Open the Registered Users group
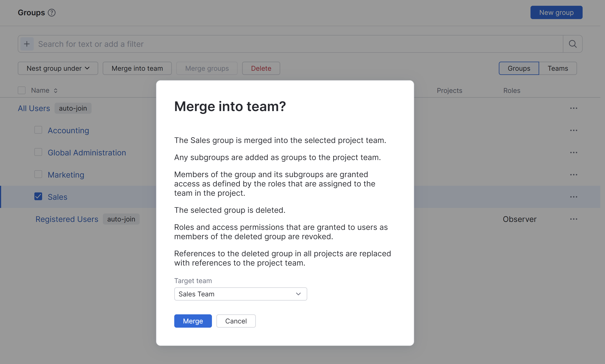The height and width of the screenshot is (364, 605). click(67, 219)
